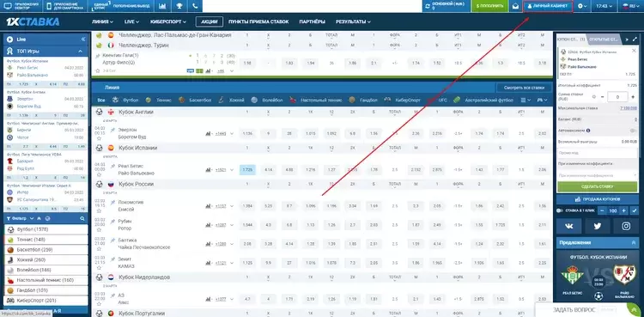Click the 1XСТАВКА logo
Screen dimensions: 644x317
tap(33, 21)
